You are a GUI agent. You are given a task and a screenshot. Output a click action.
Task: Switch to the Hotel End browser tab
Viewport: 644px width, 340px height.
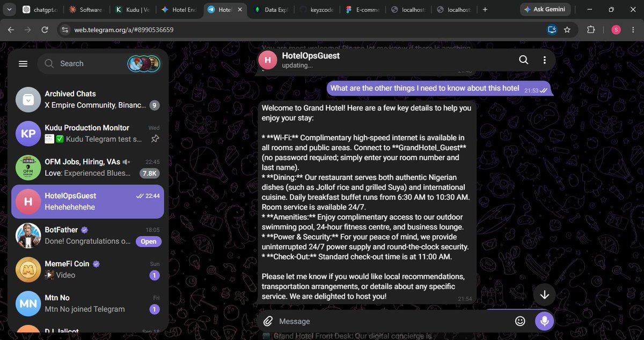point(179,10)
